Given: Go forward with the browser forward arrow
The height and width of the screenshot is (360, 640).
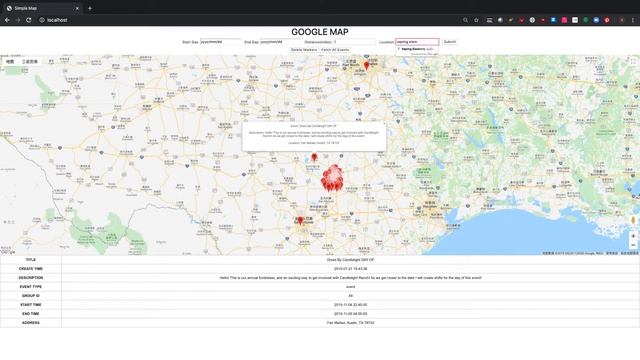Looking at the screenshot, I should [18, 20].
